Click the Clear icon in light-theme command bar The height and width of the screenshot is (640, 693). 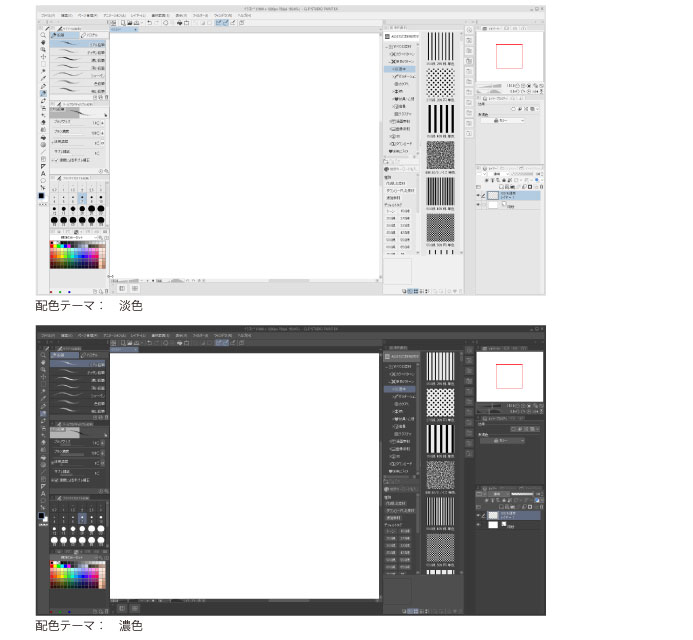(x=166, y=23)
